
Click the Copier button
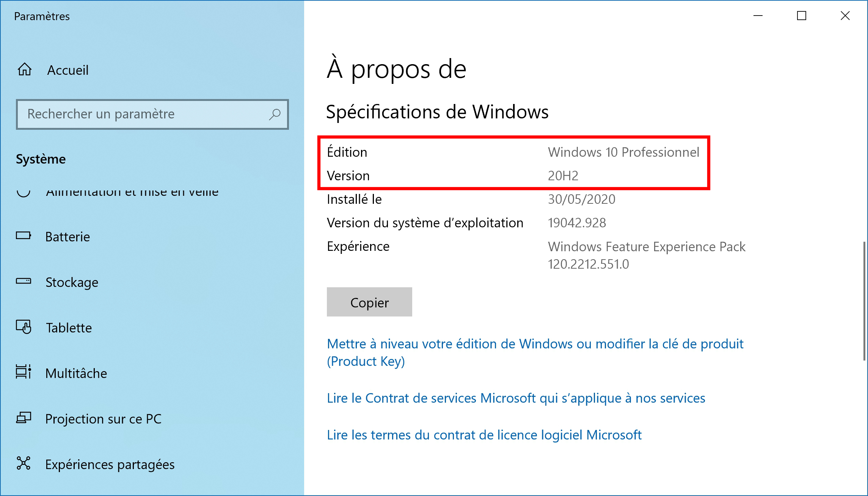coord(369,302)
